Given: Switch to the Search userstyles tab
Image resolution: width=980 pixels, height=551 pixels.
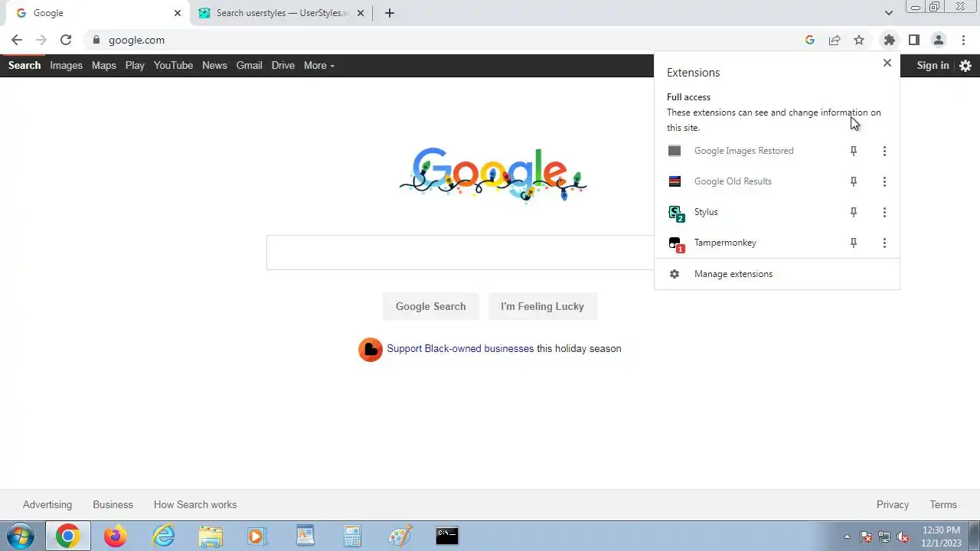Looking at the screenshot, I should tap(283, 13).
